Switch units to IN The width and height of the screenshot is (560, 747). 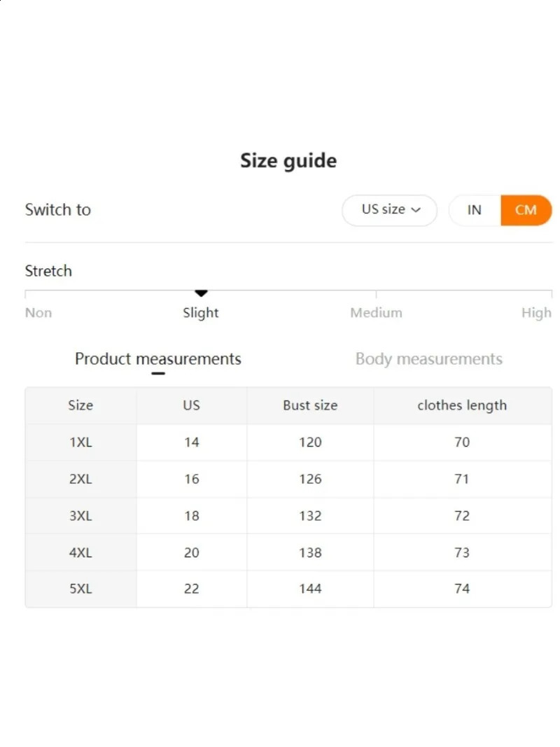[x=474, y=210]
